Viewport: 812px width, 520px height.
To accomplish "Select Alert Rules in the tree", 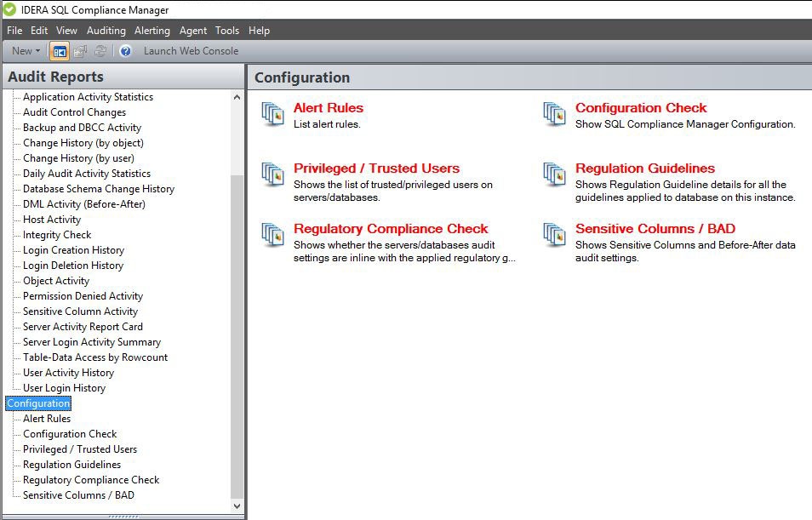I will (x=47, y=419).
